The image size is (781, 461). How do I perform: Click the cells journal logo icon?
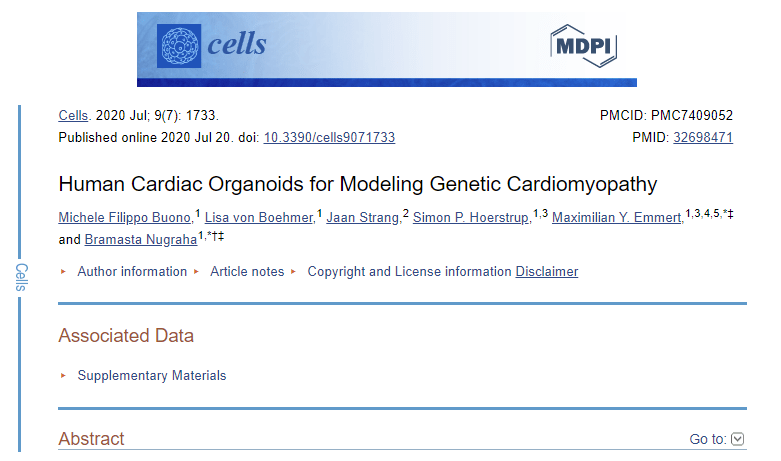pos(179,46)
